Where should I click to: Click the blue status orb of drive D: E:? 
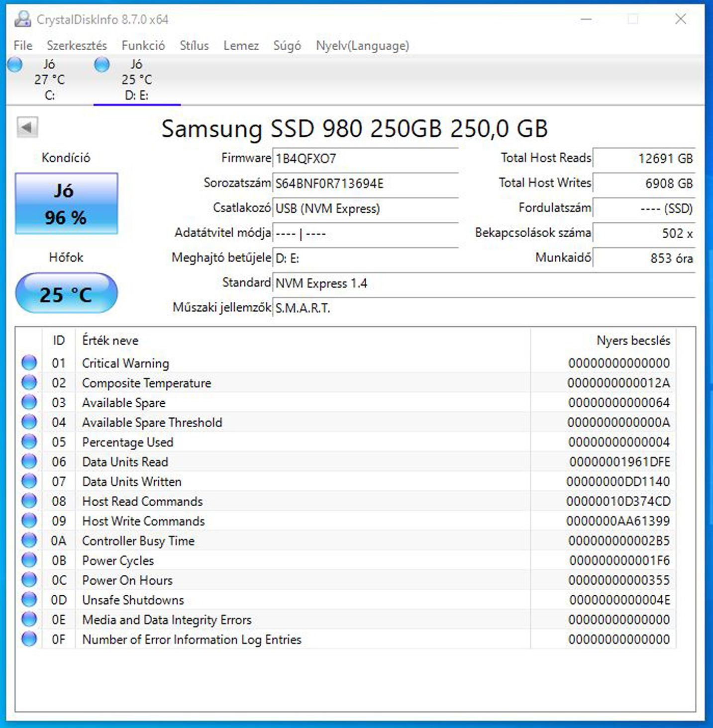coord(102,65)
